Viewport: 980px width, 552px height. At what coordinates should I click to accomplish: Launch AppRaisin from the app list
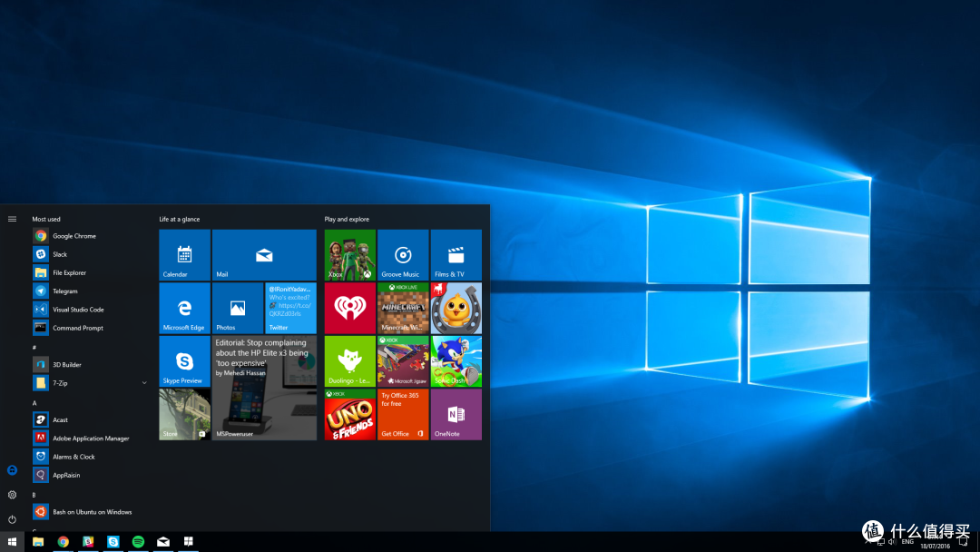[91, 475]
